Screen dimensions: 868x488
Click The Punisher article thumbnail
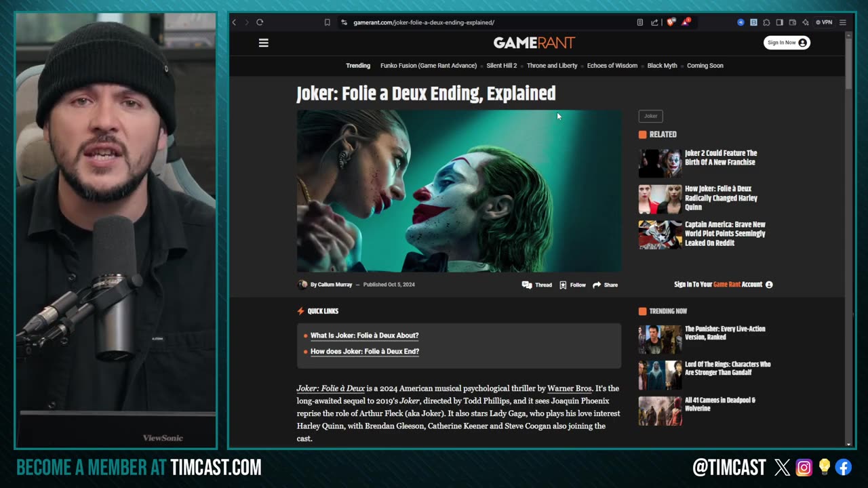pyautogui.click(x=660, y=340)
